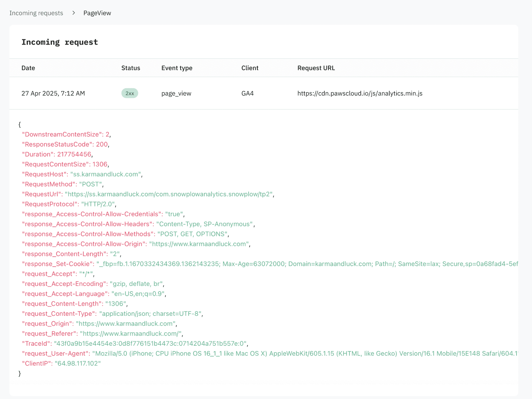Click the 27 Apr 2025 date cell
Screen dimensions: 532x399
(53, 93)
